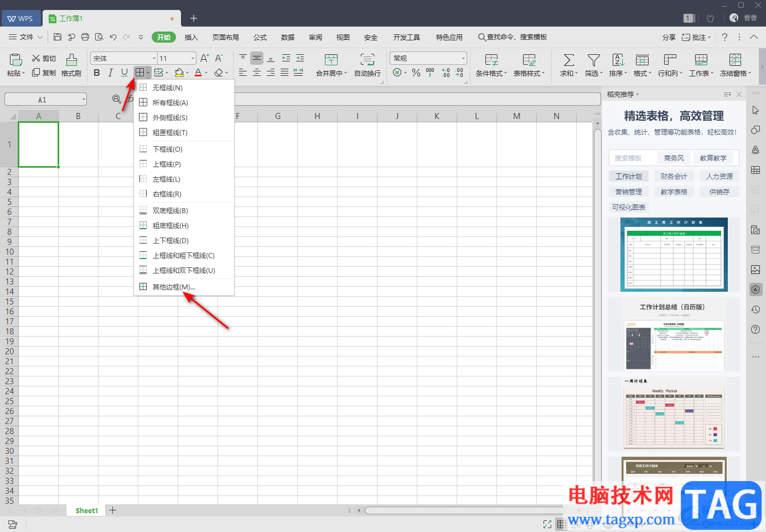Click the help question mark icon
Image resolution: width=766 pixels, height=532 pixels.
tap(724, 37)
